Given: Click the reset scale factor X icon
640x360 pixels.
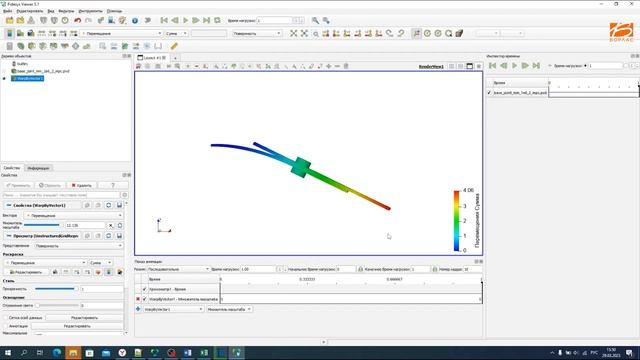Looking at the screenshot, I should (111, 225).
